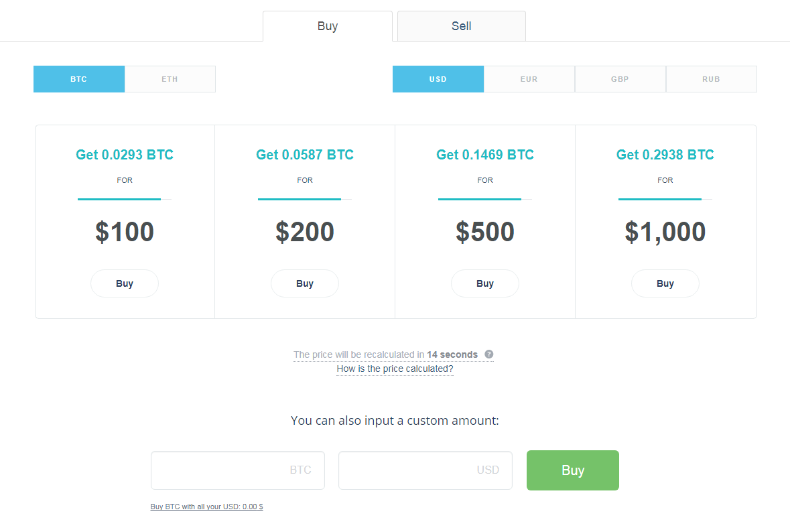Click 'Buy BTC with all your USD' link
The image size is (790, 532).
[206, 507]
